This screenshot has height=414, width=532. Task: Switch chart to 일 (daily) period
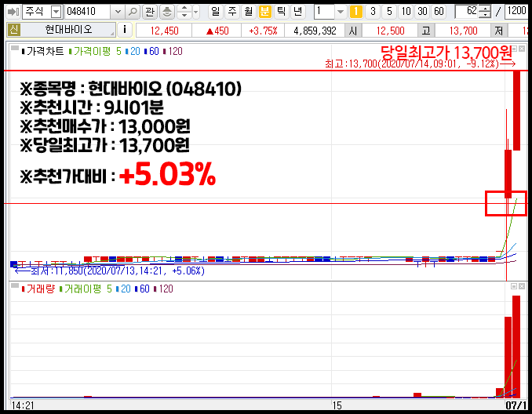(215, 12)
